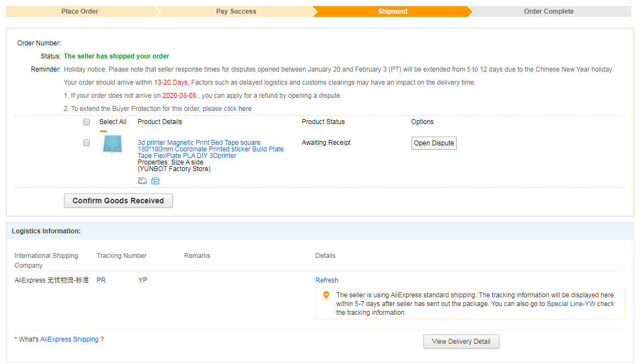Click the Product Status column header

point(323,122)
